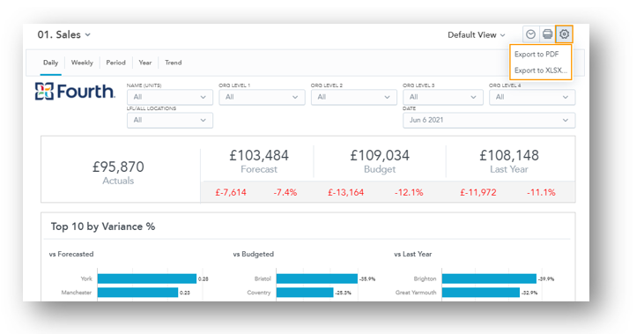Open the Name (Units) filter dropdown
The image size is (644, 334).
pos(170,97)
